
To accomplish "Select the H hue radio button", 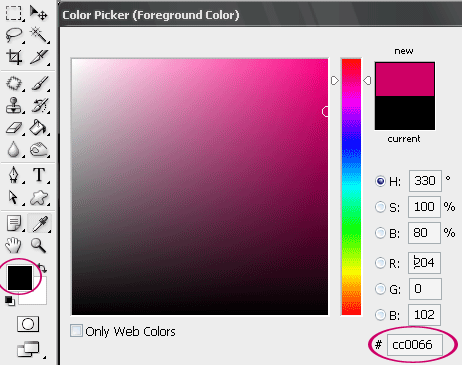I will coord(380,181).
